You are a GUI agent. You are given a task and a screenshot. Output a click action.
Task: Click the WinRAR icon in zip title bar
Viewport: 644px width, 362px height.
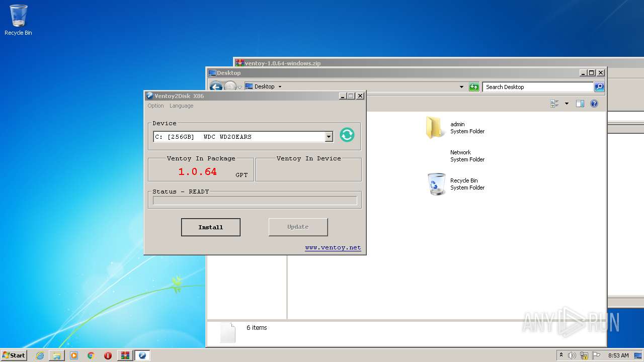240,63
